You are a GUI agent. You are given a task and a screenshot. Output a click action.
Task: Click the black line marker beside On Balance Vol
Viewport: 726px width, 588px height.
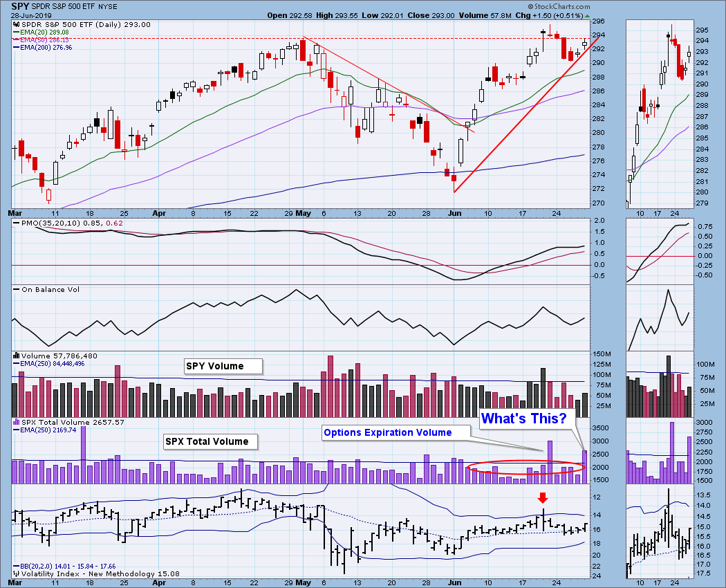coord(17,290)
